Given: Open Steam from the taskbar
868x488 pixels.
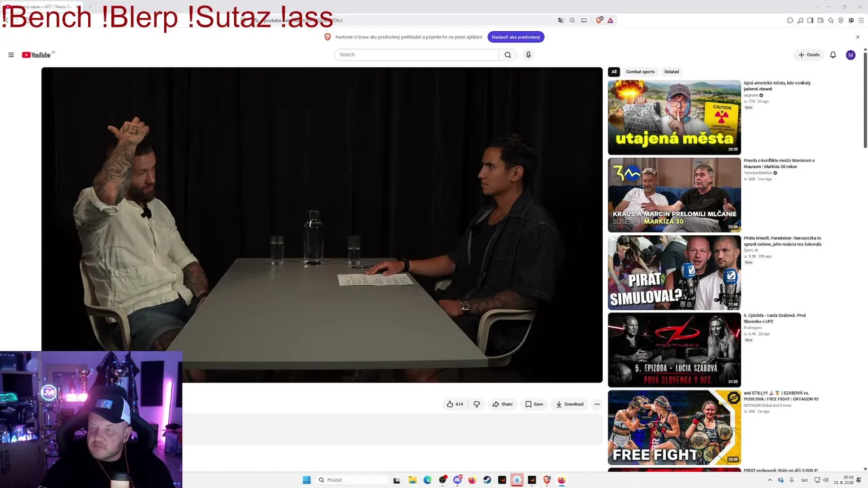Looking at the screenshot, I should point(487,480).
